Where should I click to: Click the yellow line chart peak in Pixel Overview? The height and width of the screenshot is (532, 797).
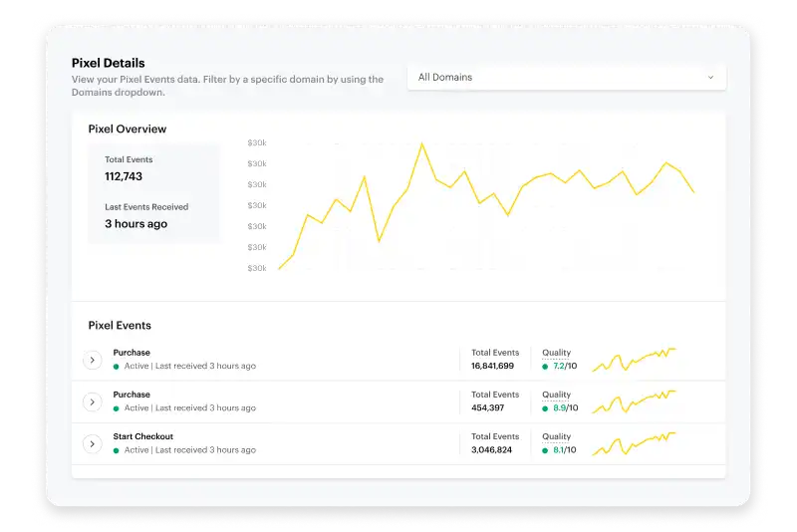[421, 144]
